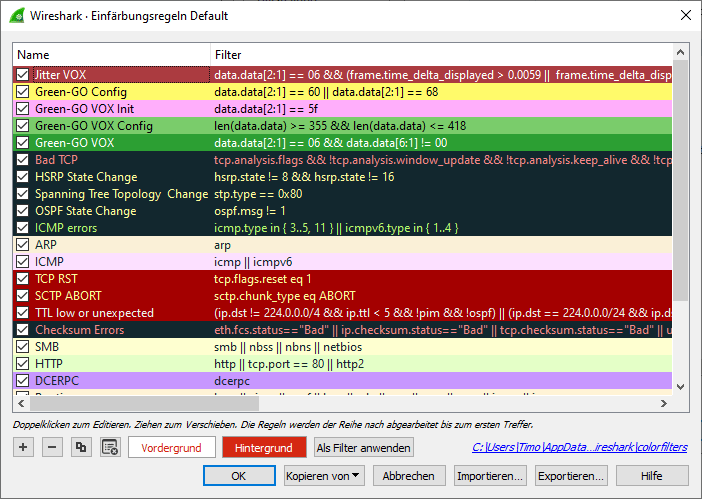
Task: Click the horizontal scroll right arrow
Action: coord(663,403)
